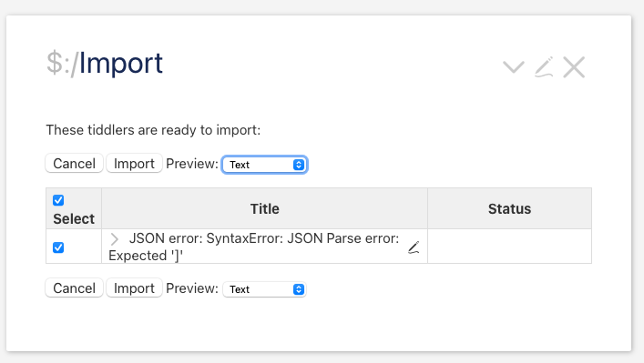Uncheck the JSON error tiddler checkbox
Image resolution: width=644 pixels, height=363 pixels.
point(58,247)
